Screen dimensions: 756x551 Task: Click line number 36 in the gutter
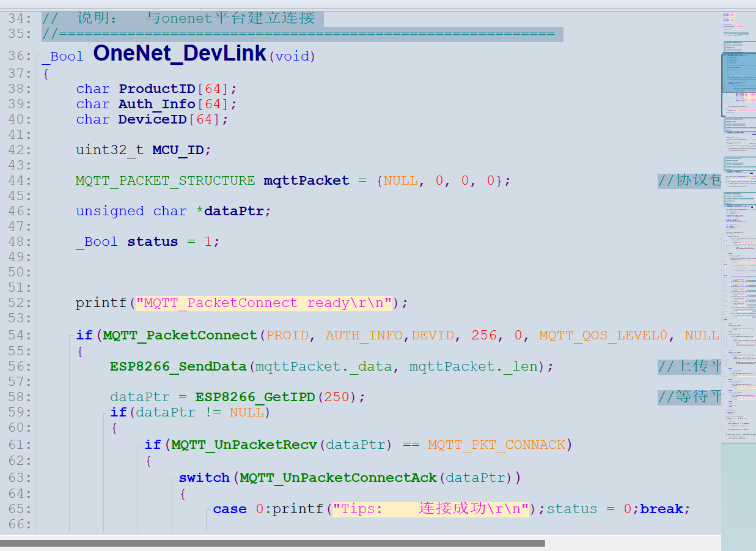pyautogui.click(x=20, y=56)
